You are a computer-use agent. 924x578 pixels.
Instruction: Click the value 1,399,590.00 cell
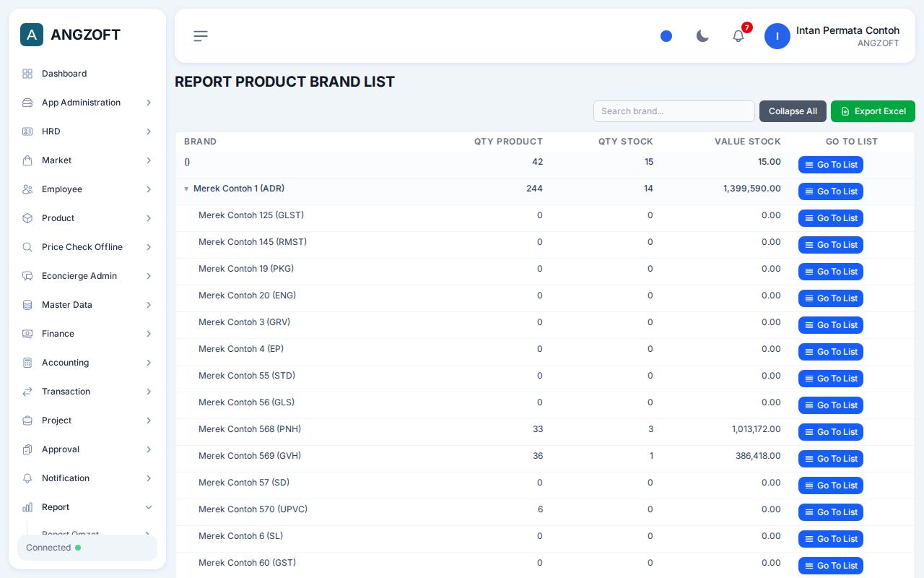point(751,189)
